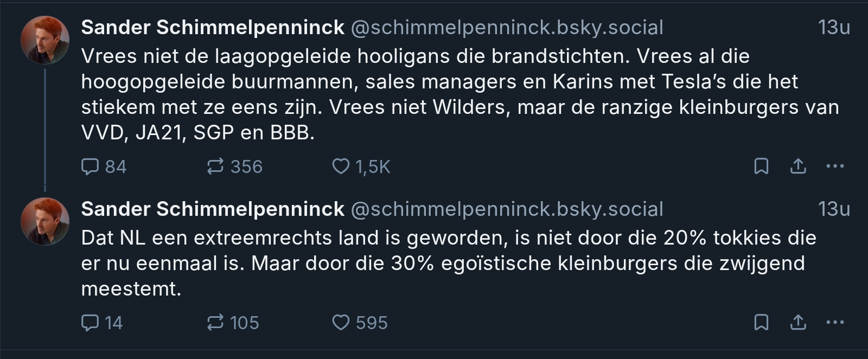Like the post with 595 likes
The width and height of the screenshot is (868, 359).
click(x=341, y=323)
